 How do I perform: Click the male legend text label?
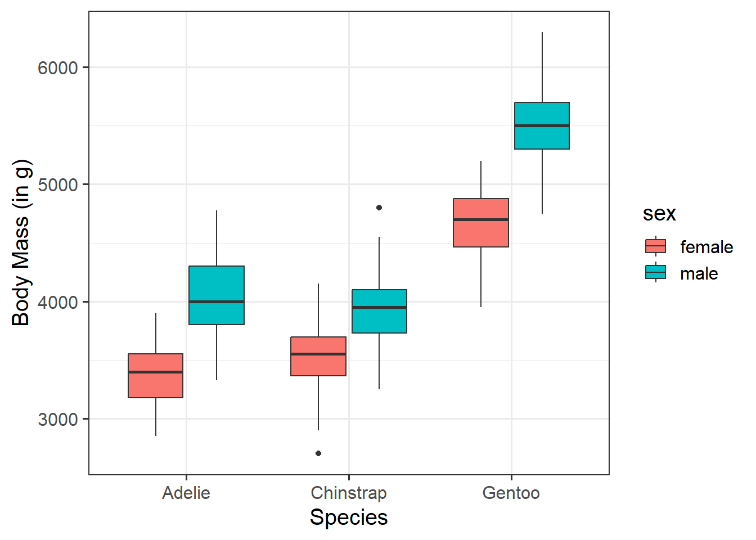point(699,274)
